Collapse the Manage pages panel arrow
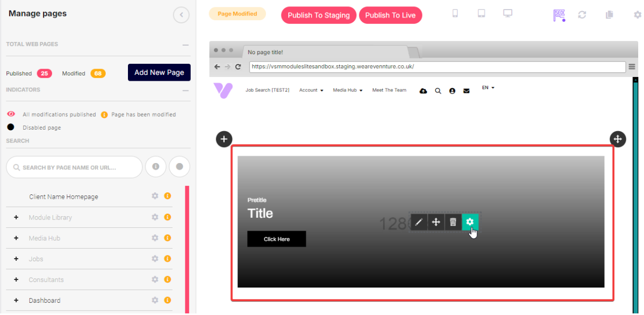The width and height of the screenshot is (644, 315). [x=181, y=15]
